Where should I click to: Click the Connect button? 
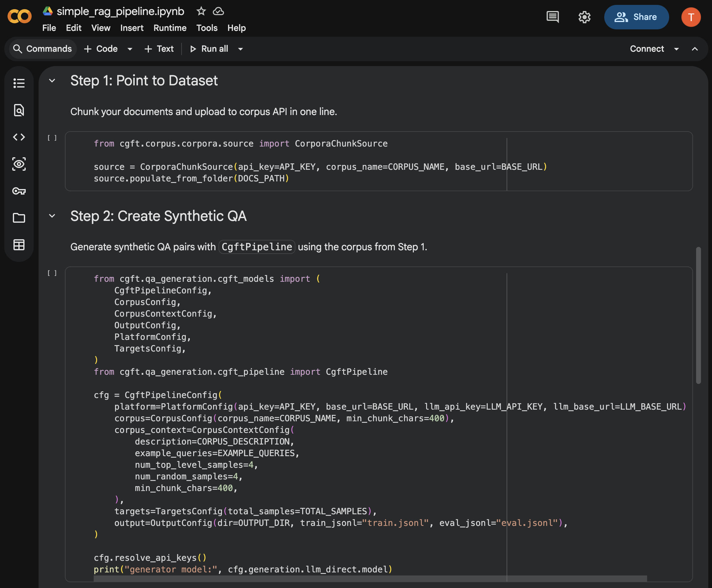point(646,49)
